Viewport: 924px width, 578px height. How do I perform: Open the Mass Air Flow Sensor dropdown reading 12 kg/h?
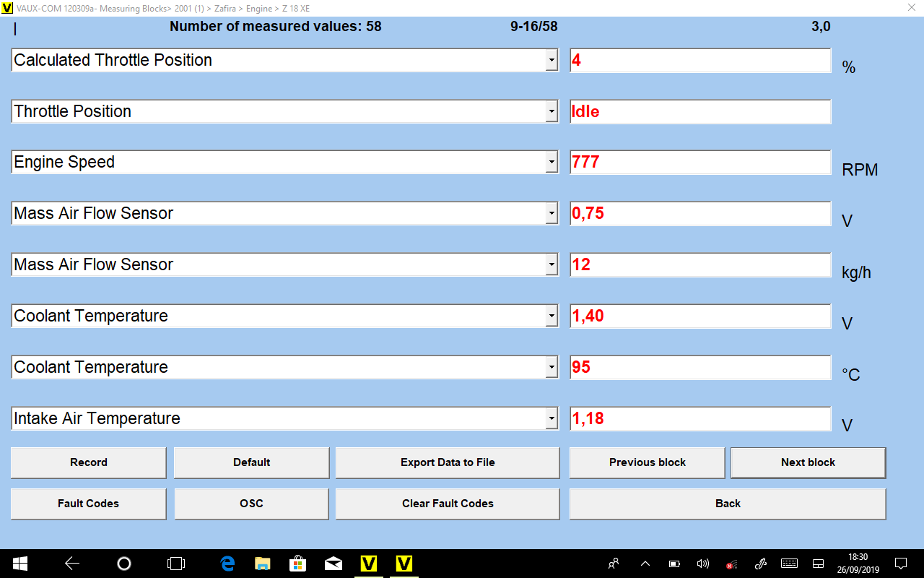(x=552, y=264)
